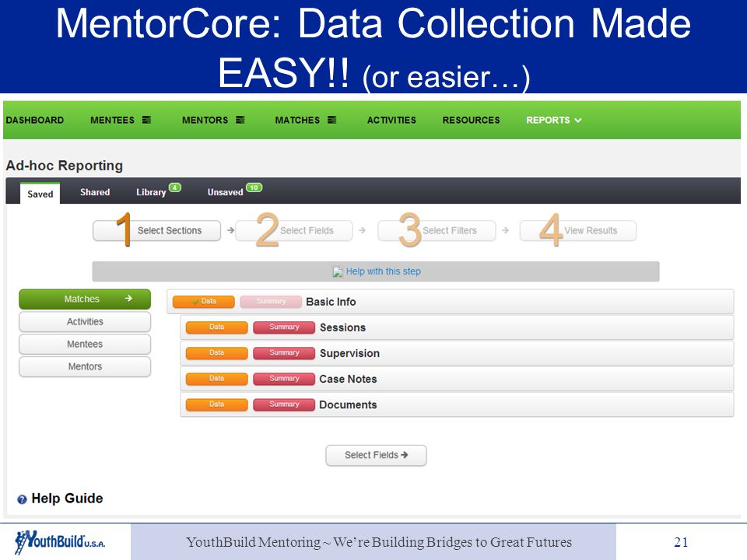This screenshot has height=560, width=747.
Task: Click the Sessions row label
Action: pyautogui.click(x=342, y=327)
